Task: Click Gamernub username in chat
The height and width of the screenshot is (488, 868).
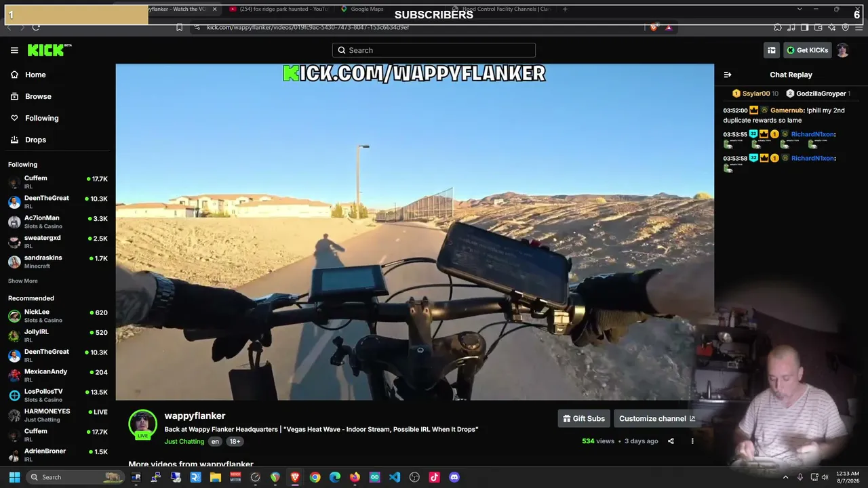Action: point(787,110)
